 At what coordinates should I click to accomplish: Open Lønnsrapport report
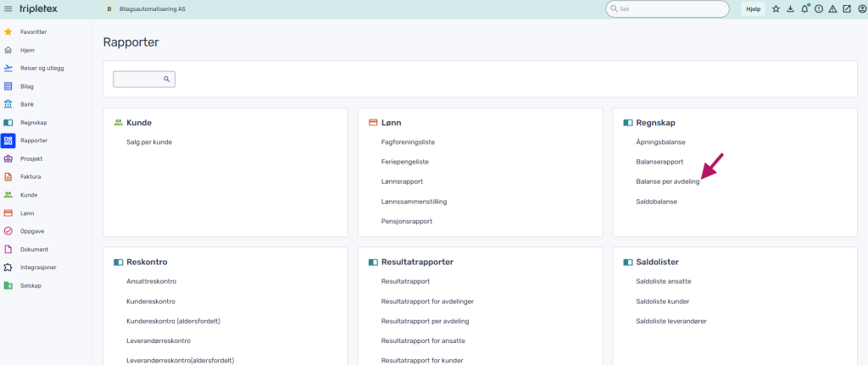(402, 181)
